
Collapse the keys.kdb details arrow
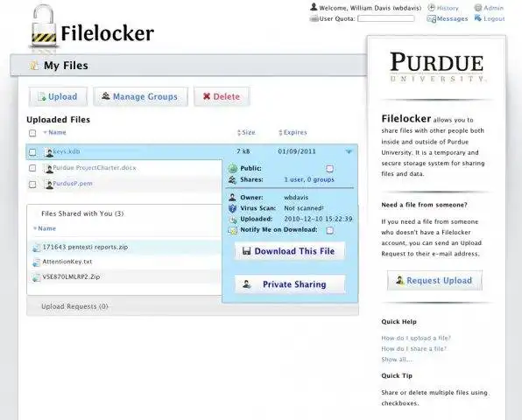coord(349,151)
